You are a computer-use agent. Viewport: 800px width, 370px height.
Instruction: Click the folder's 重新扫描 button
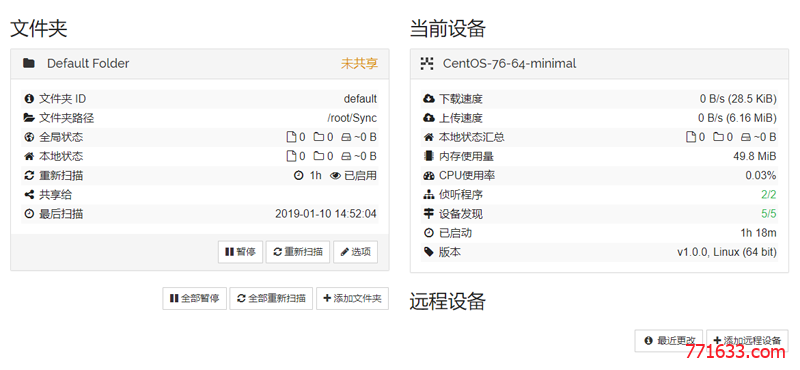298,252
